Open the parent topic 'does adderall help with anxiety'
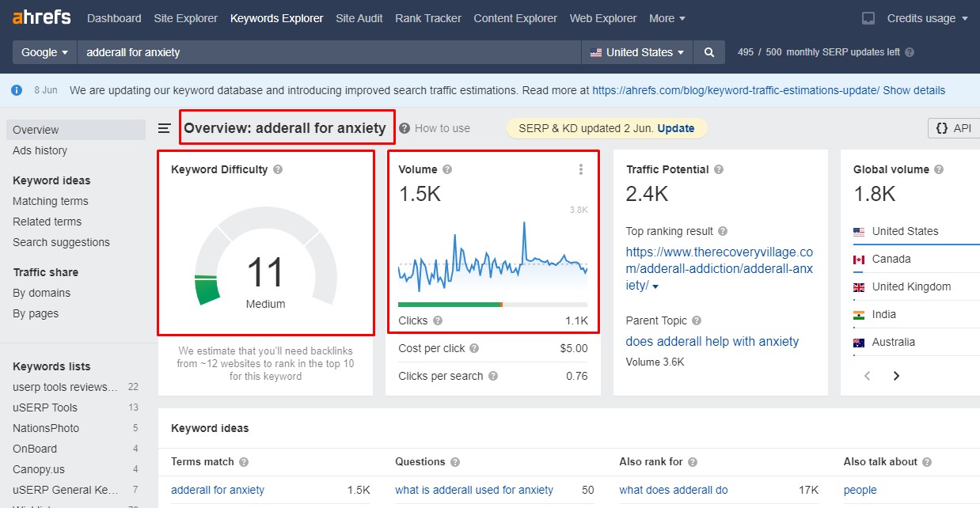 [712, 342]
